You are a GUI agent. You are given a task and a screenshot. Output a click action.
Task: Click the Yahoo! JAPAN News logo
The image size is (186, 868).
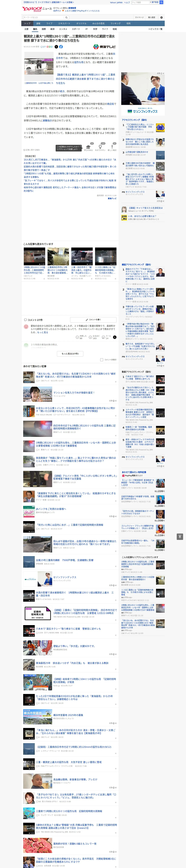point(37,9)
